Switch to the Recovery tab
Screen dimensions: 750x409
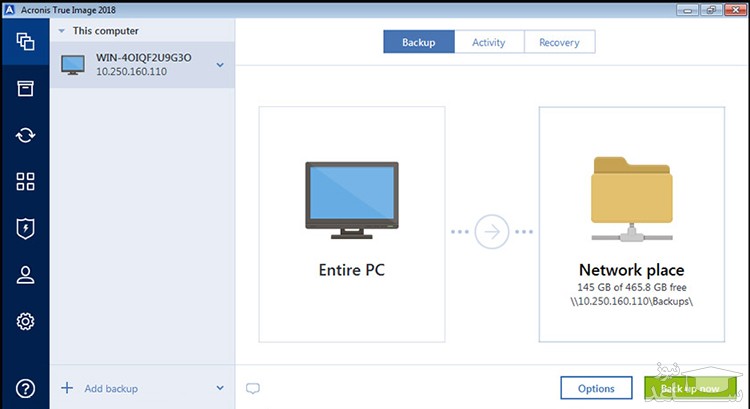[559, 42]
